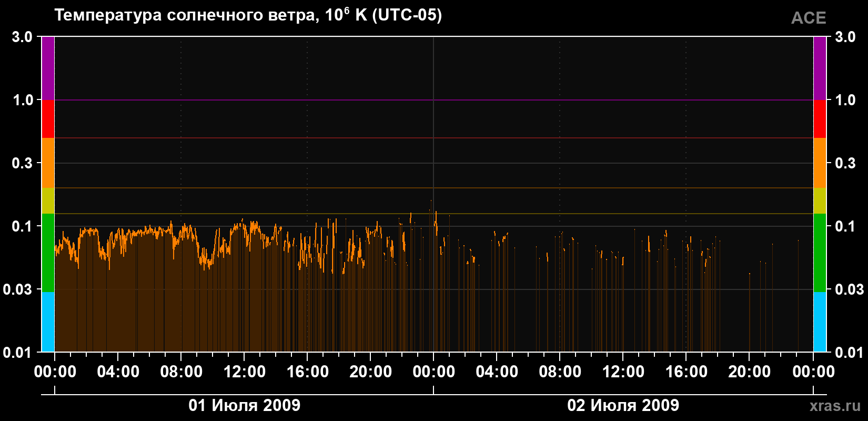Click the purple segment on right color scale
Image resolution: width=868 pixels, height=421 pixels.
(x=820, y=68)
